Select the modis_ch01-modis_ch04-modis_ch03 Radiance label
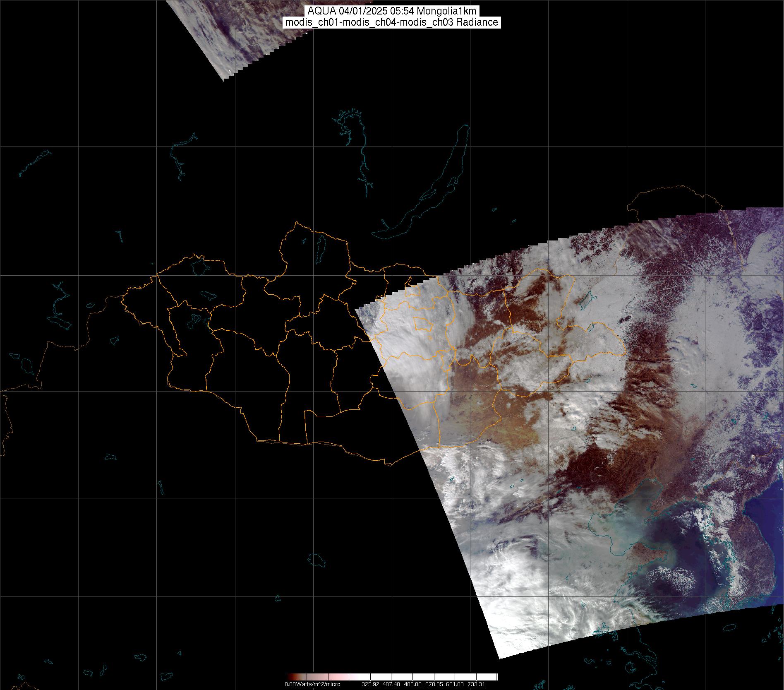This screenshot has width=784, height=690. click(392, 22)
